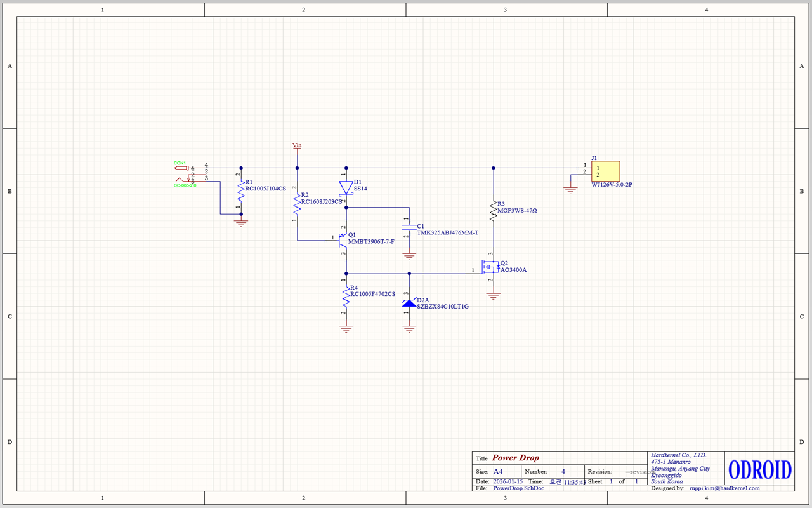This screenshot has width=812, height=508.
Task: Click the C1 capacitor symbol
Action: click(x=409, y=226)
